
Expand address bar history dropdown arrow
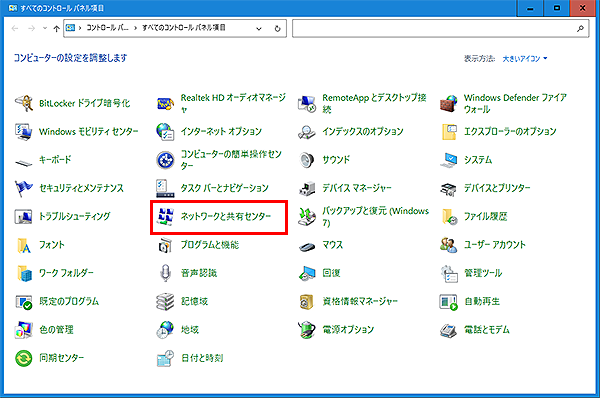point(259,28)
